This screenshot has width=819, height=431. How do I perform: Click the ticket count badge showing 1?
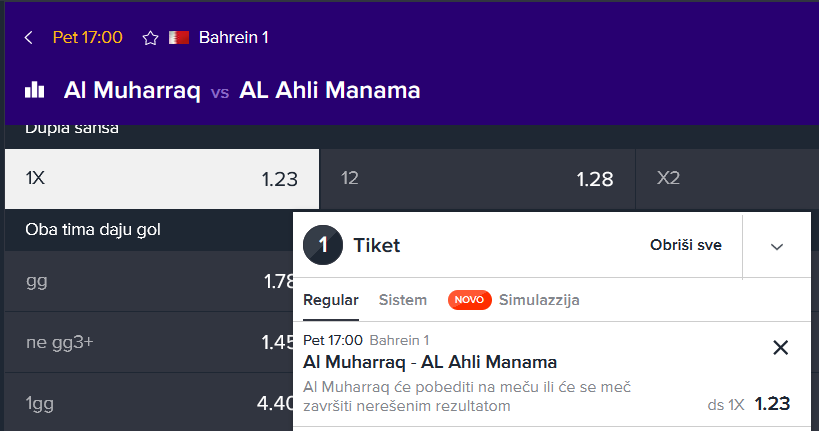(x=323, y=245)
